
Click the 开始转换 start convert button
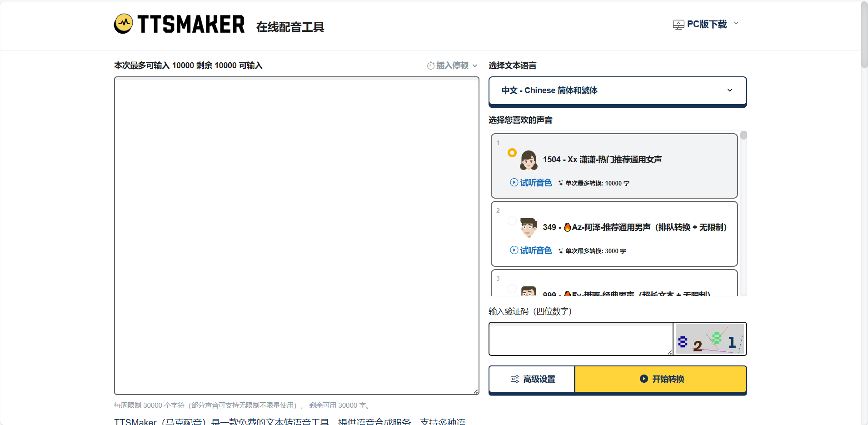[x=661, y=379]
